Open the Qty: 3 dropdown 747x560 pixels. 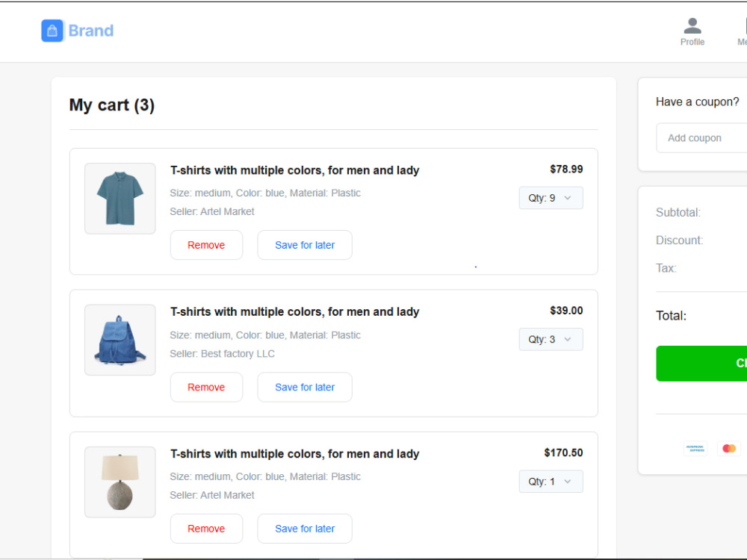551,340
